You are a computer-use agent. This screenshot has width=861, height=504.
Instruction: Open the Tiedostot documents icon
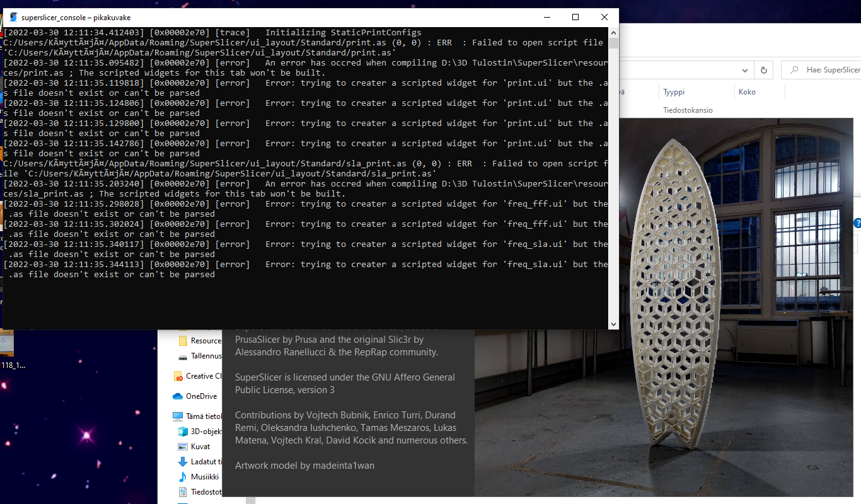(x=182, y=492)
